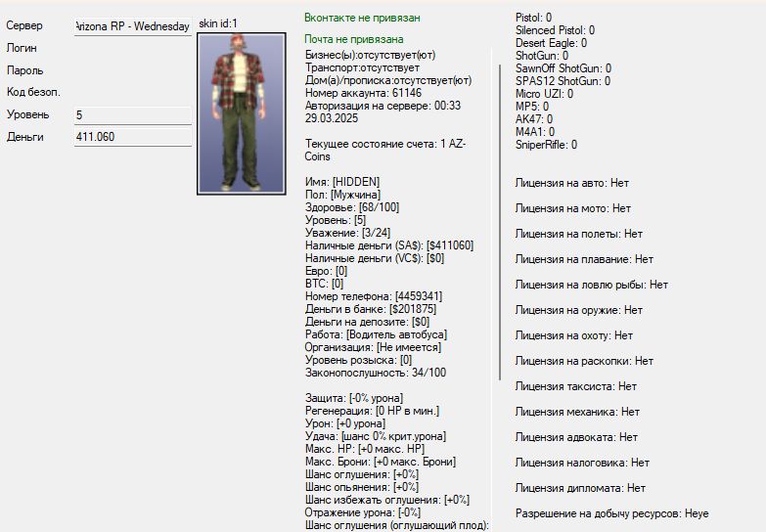Select 'Номер телефона: [4459341]' line
Viewport: 766px width, 532px height.
374,296
